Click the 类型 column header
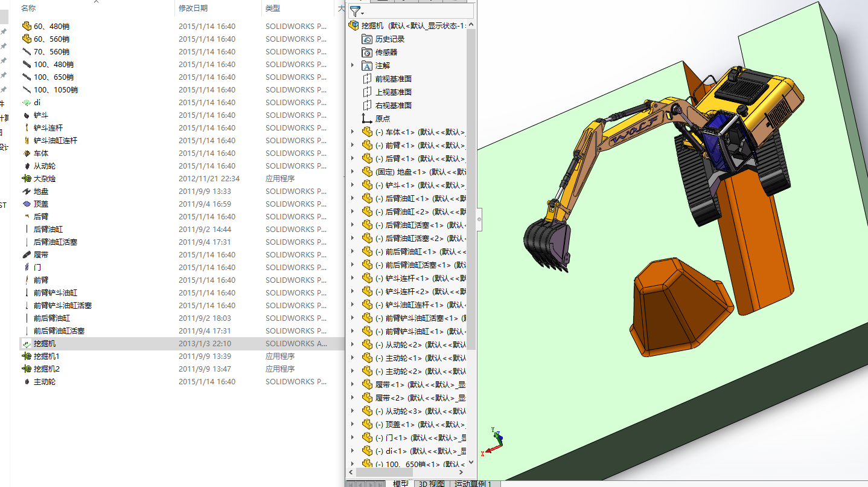The height and width of the screenshot is (487, 868). (273, 8)
